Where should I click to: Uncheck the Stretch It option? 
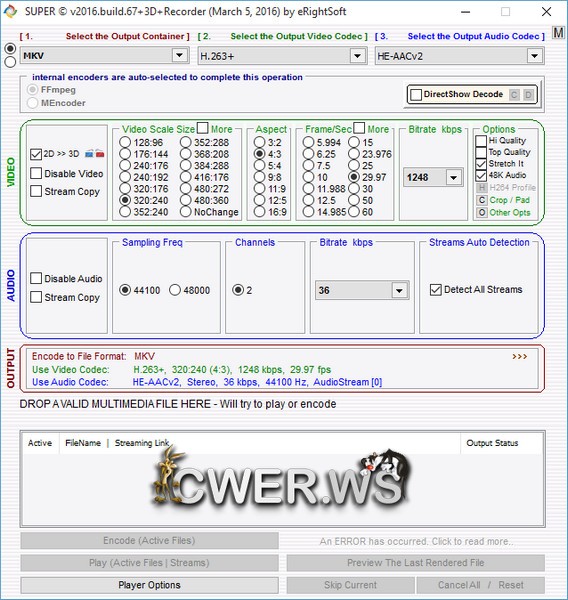[481, 164]
